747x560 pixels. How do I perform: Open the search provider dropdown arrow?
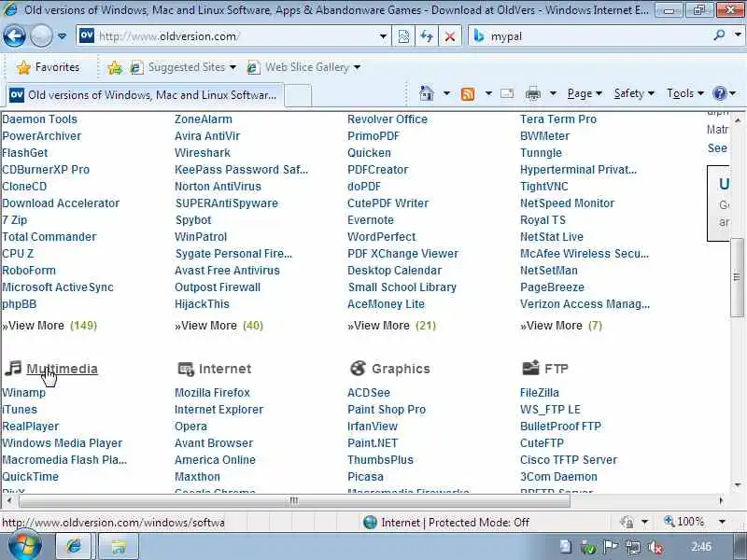coord(738,35)
